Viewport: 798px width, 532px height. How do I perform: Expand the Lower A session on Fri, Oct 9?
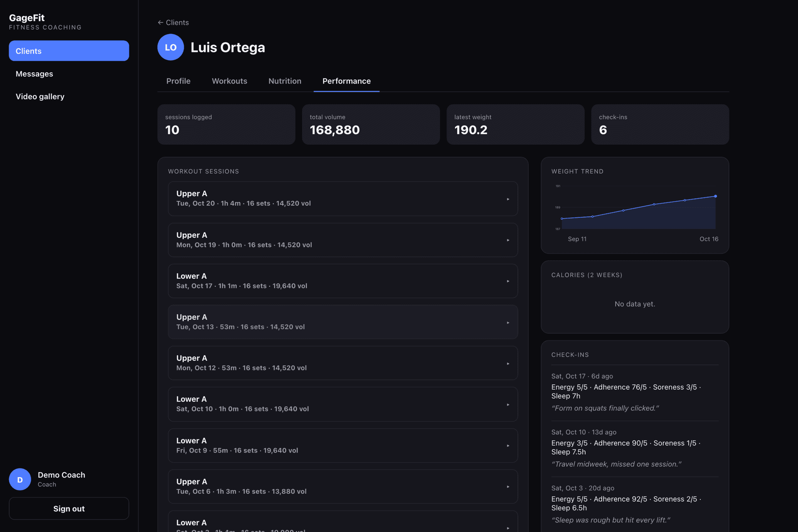pyautogui.click(x=343, y=446)
